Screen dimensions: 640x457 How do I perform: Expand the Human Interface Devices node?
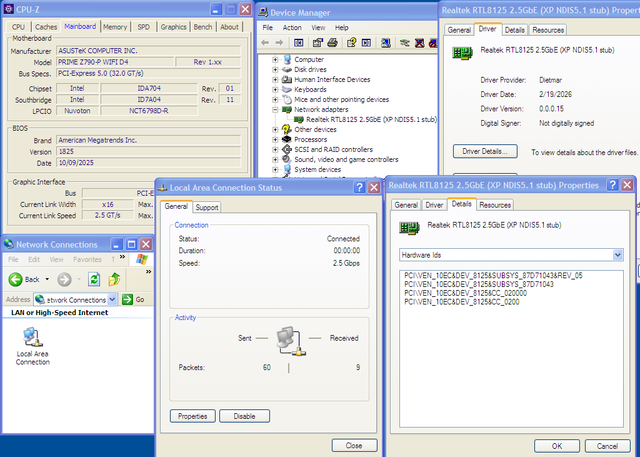coord(275,80)
